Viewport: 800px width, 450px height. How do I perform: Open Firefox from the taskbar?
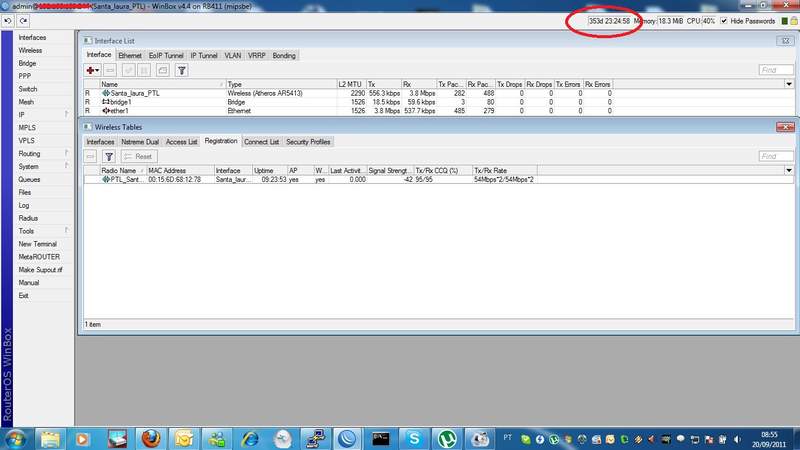pyautogui.click(x=150, y=439)
